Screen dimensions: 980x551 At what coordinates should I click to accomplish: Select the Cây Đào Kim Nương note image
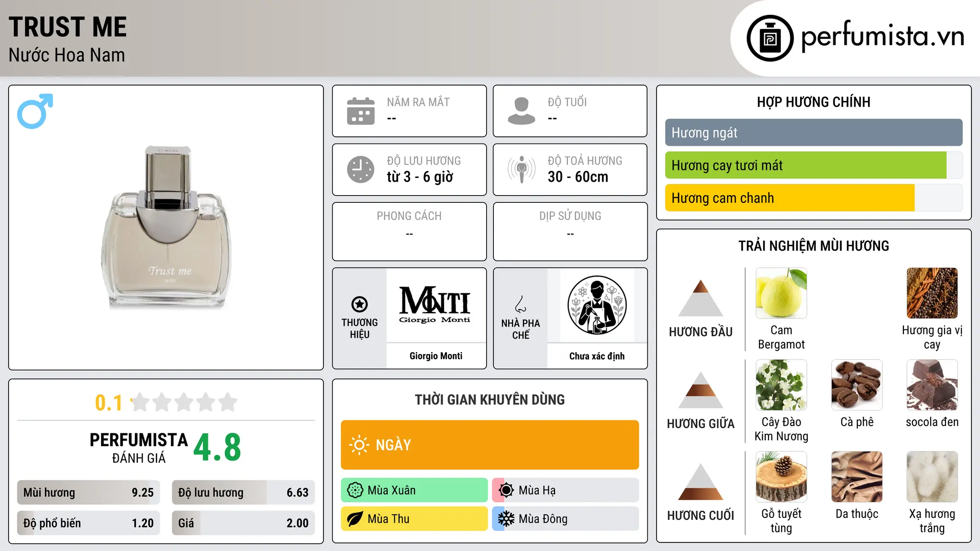click(781, 385)
